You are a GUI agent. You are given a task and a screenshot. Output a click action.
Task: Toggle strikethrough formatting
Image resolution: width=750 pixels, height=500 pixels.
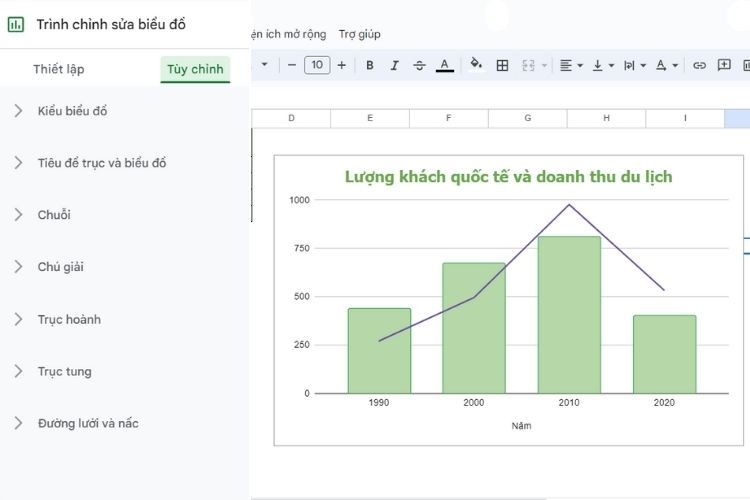click(x=419, y=66)
